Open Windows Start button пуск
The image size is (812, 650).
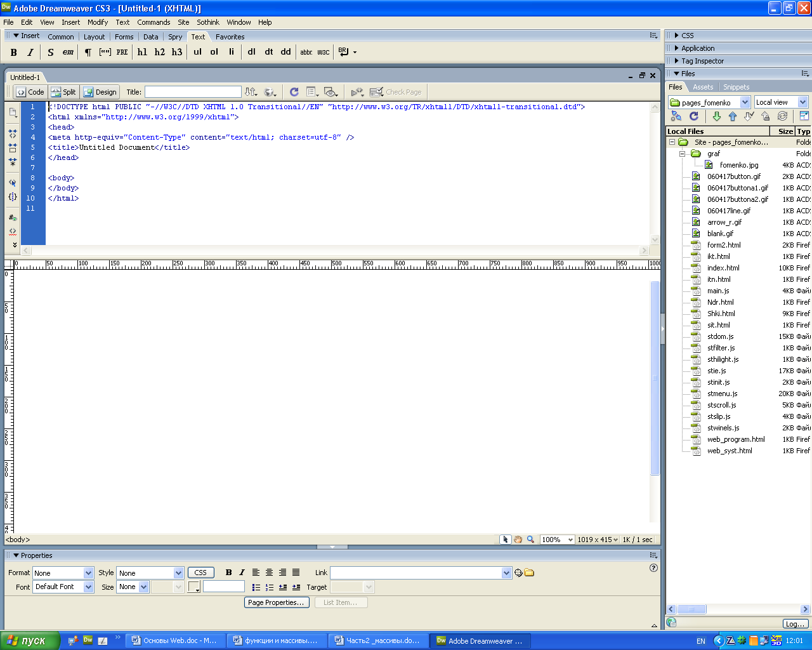(x=30, y=640)
